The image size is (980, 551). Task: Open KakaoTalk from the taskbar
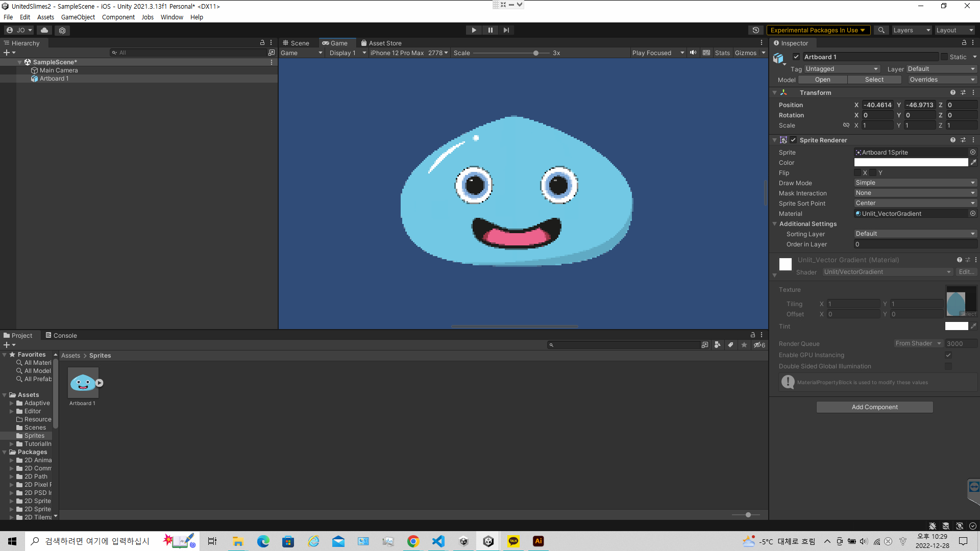513,541
